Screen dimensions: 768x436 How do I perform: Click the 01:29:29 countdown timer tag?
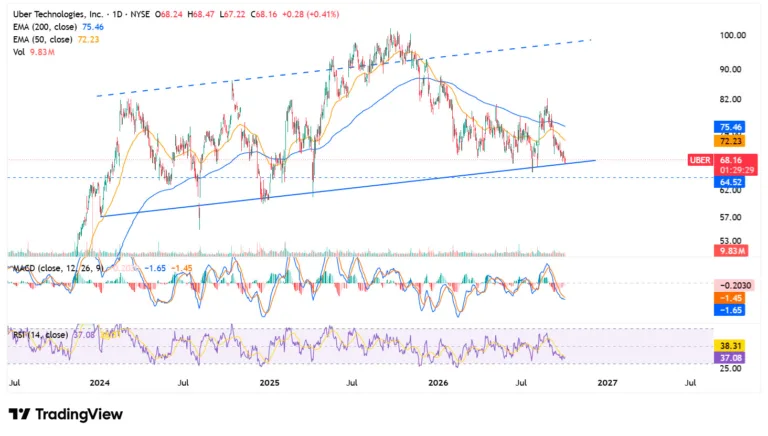[x=736, y=170]
